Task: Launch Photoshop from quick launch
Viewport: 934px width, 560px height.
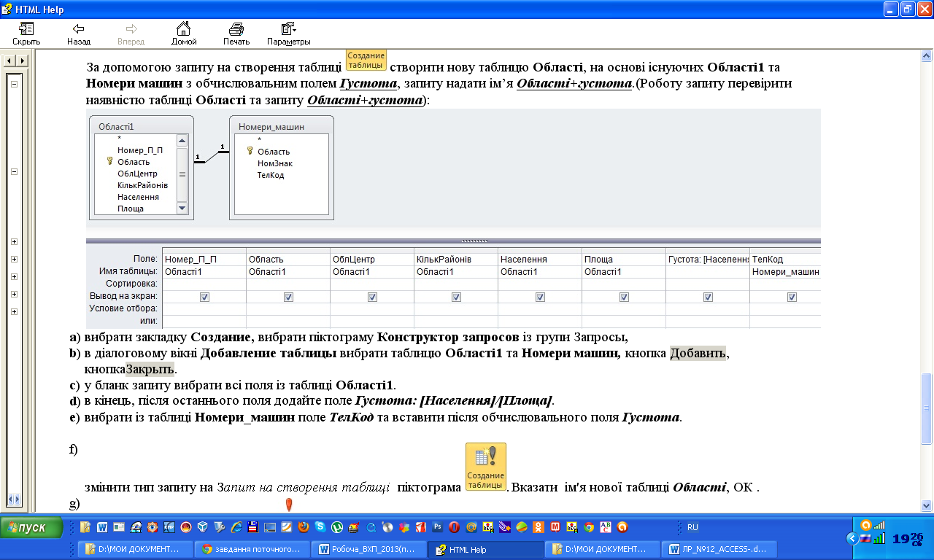Action: click(x=437, y=526)
